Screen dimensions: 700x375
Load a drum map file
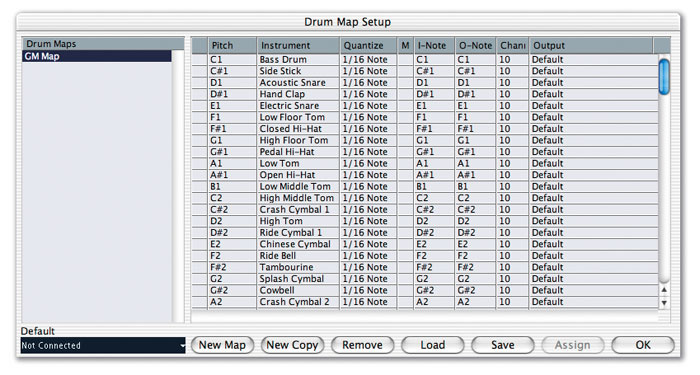click(x=433, y=345)
